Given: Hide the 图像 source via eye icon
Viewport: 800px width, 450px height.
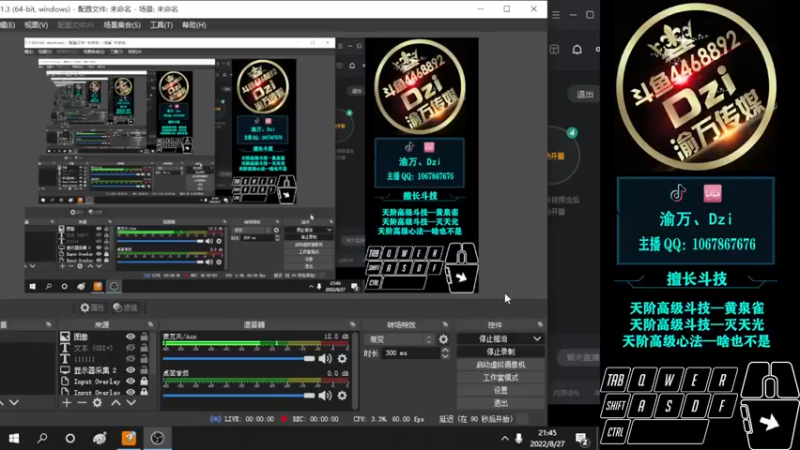Looking at the screenshot, I should (x=131, y=337).
